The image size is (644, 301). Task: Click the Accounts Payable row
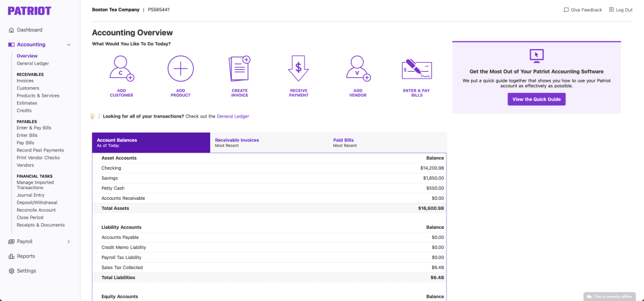click(x=269, y=238)
